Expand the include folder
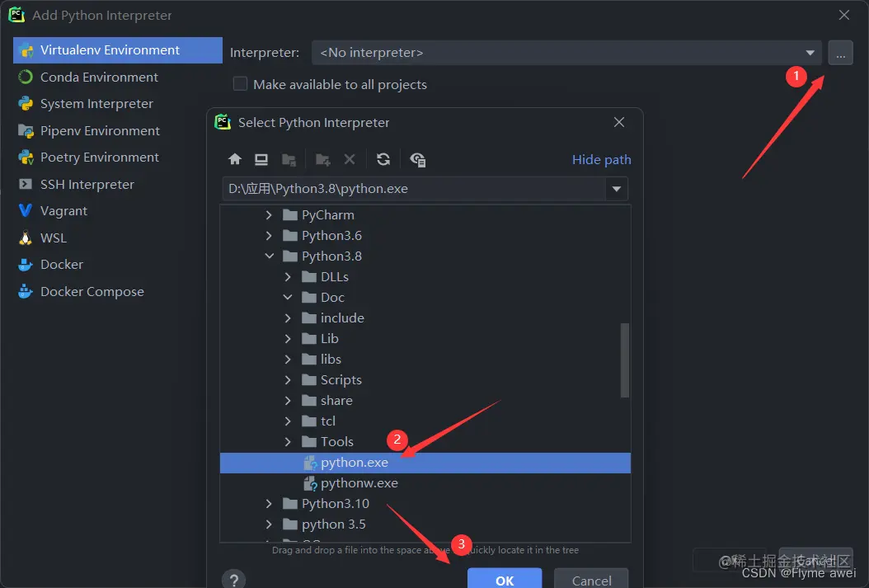 [288, 318]
